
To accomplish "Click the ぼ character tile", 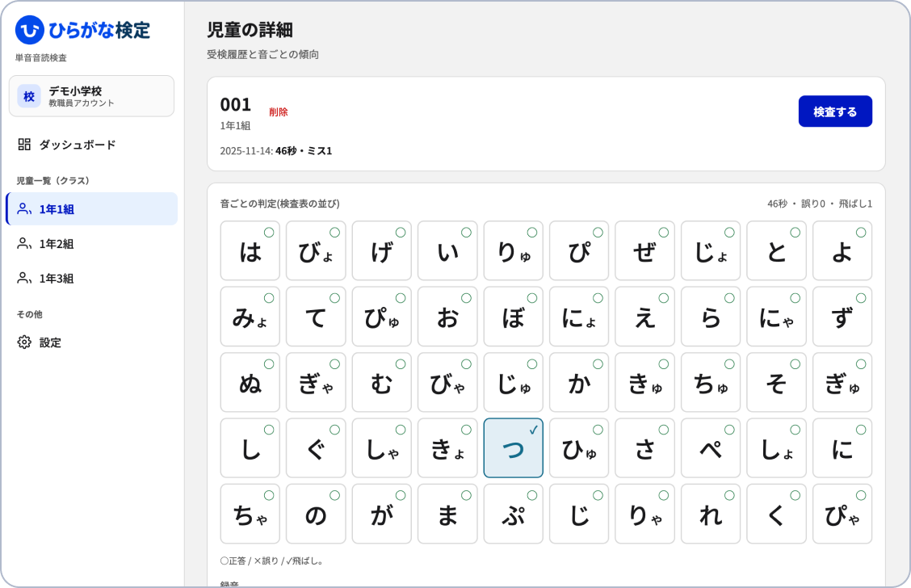I will point(513,316).
